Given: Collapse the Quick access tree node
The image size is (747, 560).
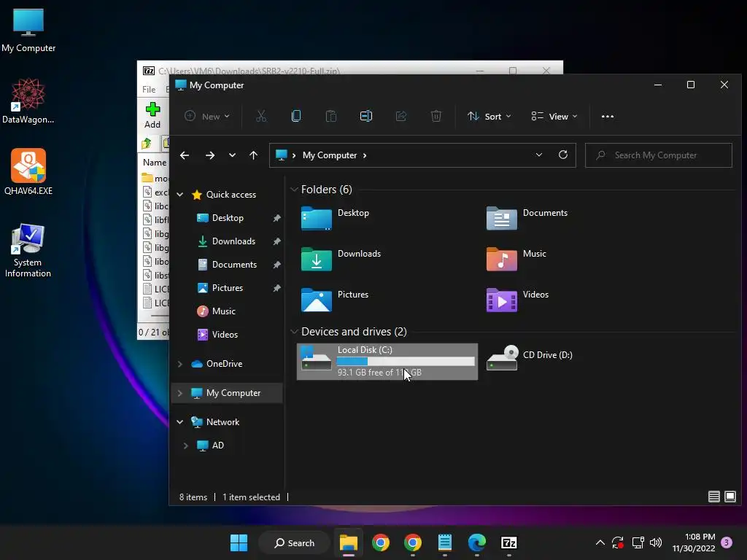Looking at the screenshot, I should tap(179, 194).
